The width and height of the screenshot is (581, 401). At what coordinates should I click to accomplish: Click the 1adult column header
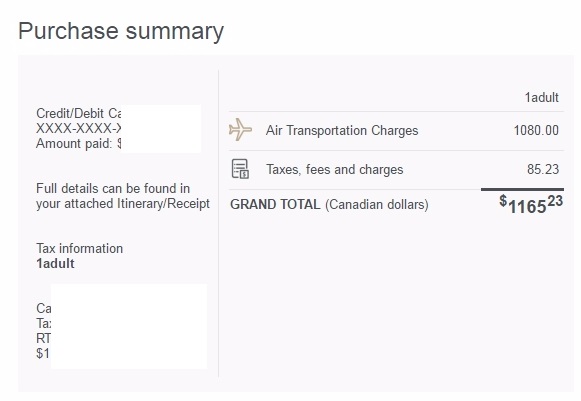541,97
